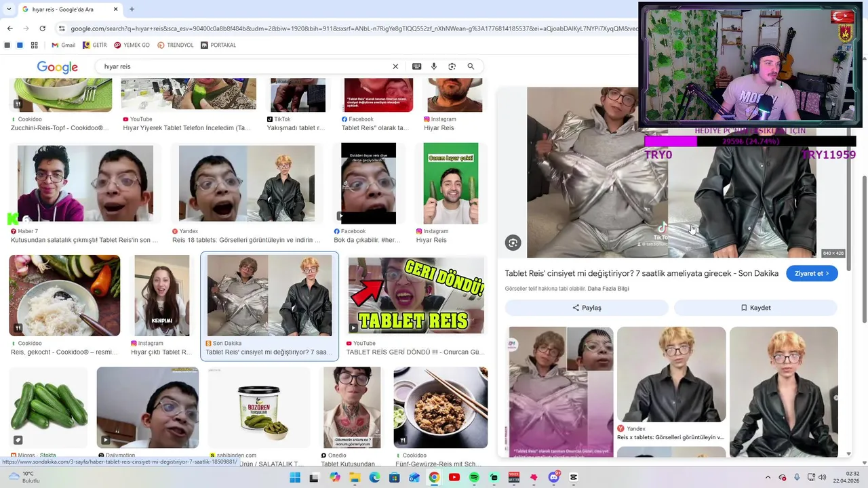The width and height of the screenshot is (868, 488).
Task: Click the 'Ziyaret et' button
Action: pyautogui.click(x=812, y=273)
